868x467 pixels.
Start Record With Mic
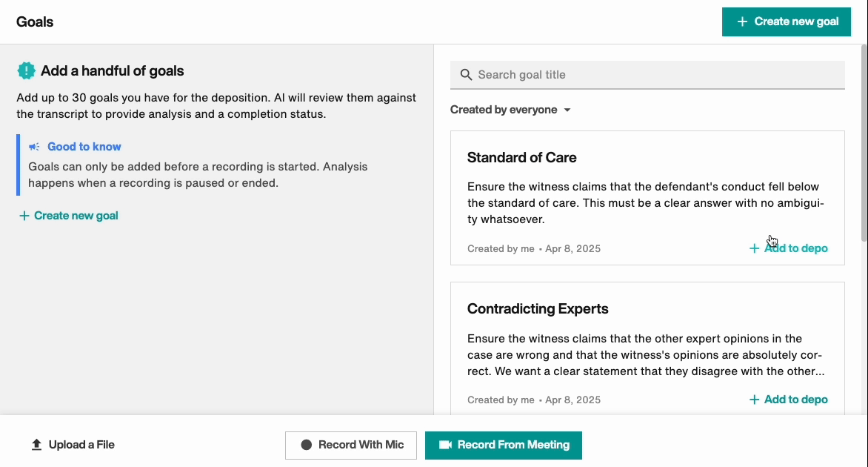(351, 445)
